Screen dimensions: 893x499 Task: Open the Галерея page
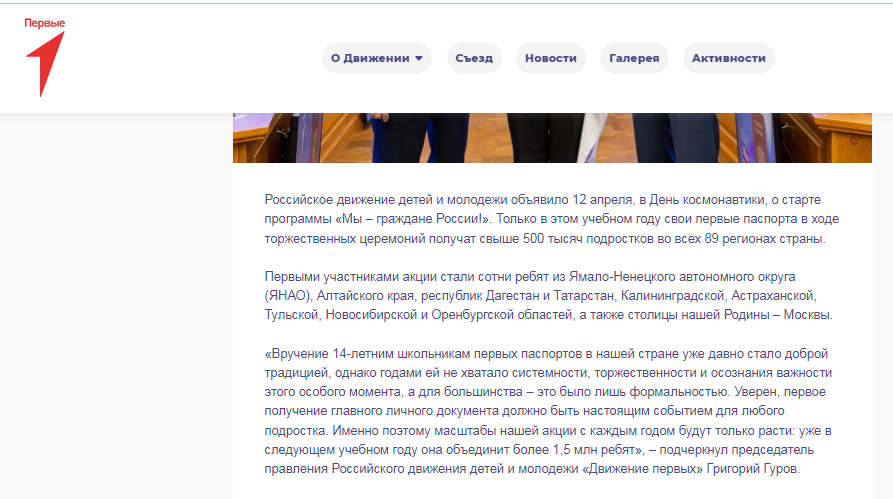click(x=634, y=58)
